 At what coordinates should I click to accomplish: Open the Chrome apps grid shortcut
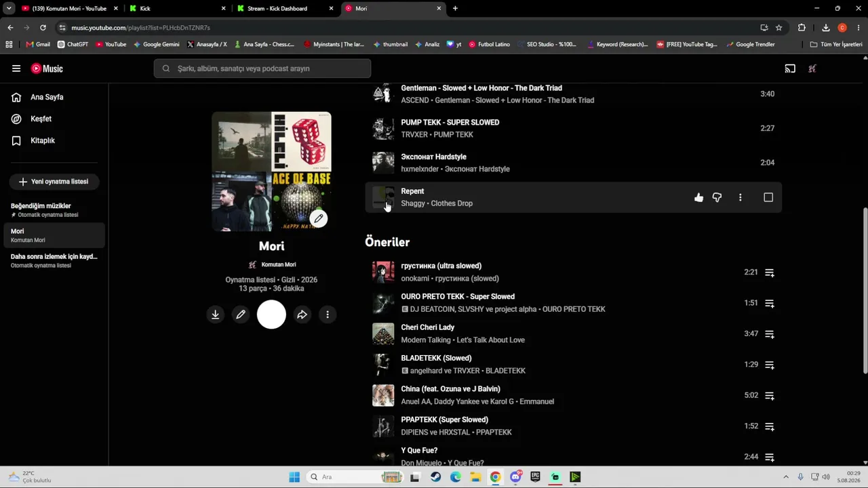point(9,45)
